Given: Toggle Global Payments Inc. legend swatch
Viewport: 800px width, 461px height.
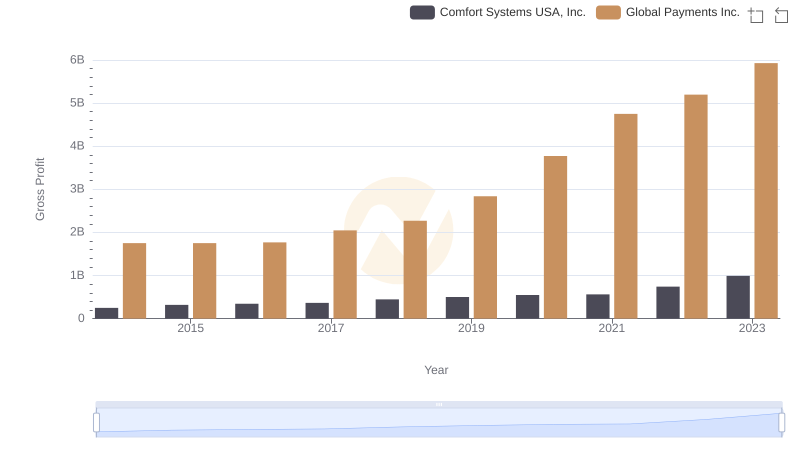Looking at the screenshot, I should pyautogui.click(x=608, y=12).
